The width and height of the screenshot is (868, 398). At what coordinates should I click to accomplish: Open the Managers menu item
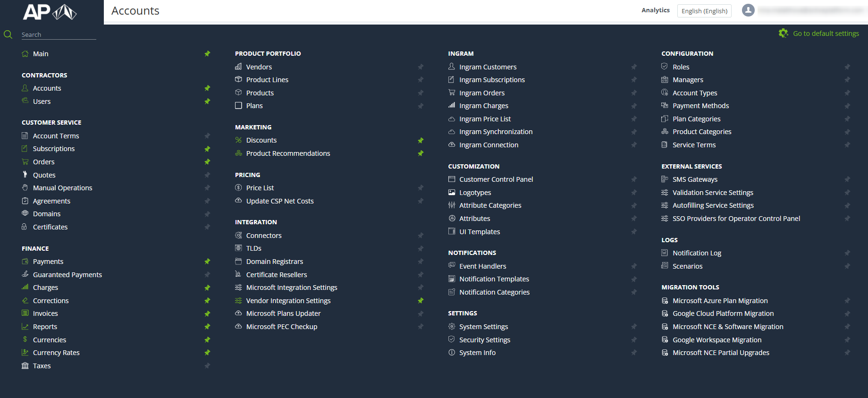coord(688,80)
